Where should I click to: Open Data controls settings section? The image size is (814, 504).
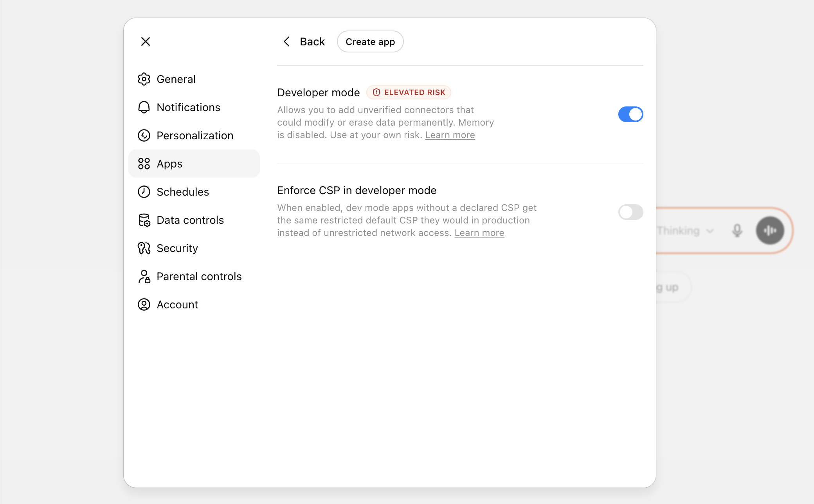click(194, 220)
